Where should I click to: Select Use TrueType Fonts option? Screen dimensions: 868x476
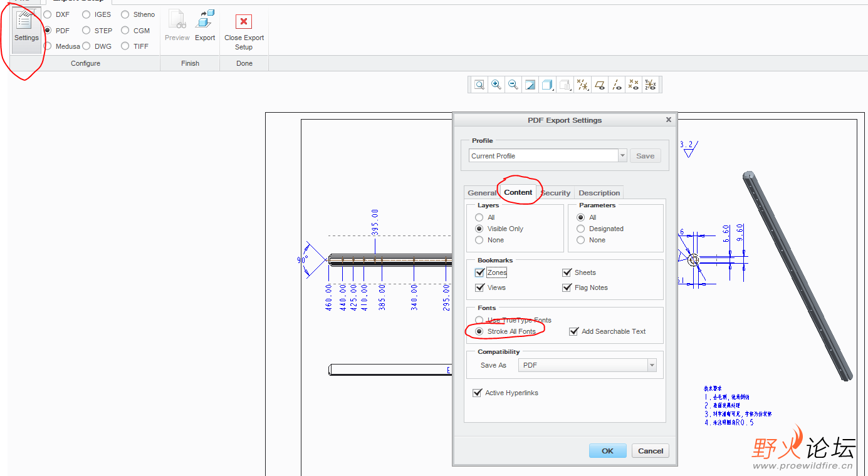[x=479, y=320]
